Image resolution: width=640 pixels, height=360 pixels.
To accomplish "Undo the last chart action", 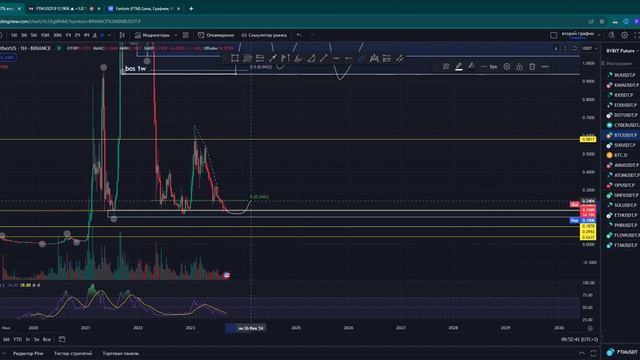I will coord(299,35).
